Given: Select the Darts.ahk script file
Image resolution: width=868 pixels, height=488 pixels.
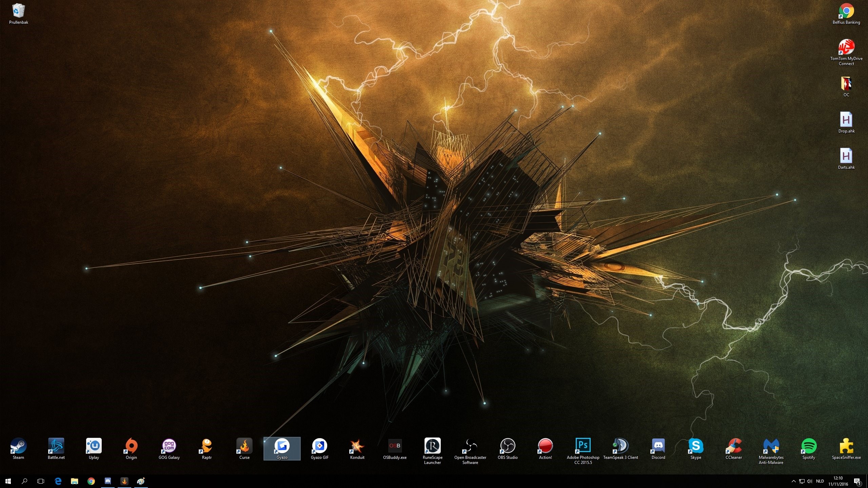Looking at the screenshot, I should (x=846, y=159).
